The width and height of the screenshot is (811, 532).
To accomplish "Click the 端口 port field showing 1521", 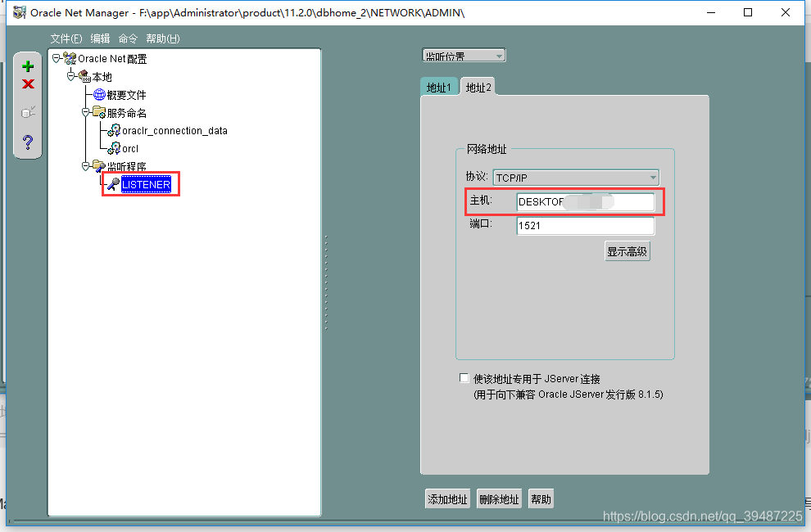I will pos(586,225).
